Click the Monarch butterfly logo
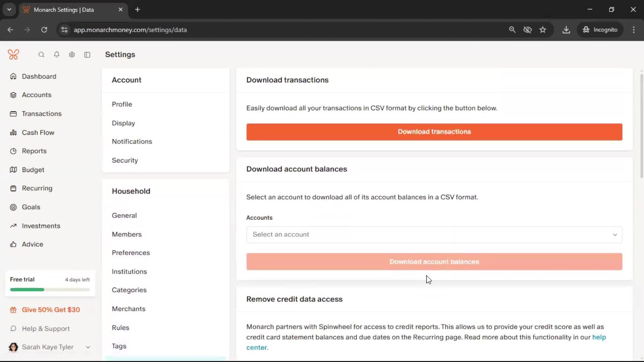Image resolution: width=644 pixels, height=362 pixels. click(x=13, y=55)
